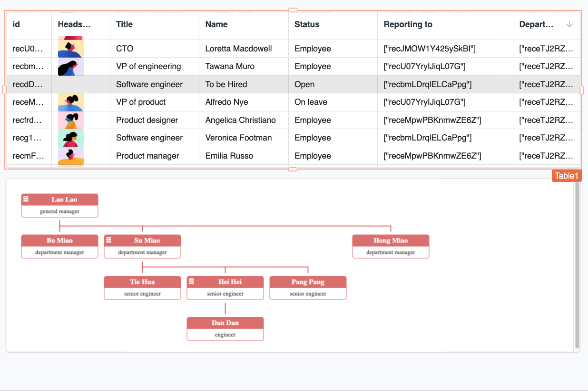The height and width of the screenshot is (392, 588).
Task: Click Alfredo Nye's headshot avatar
Action: [70, 102]
